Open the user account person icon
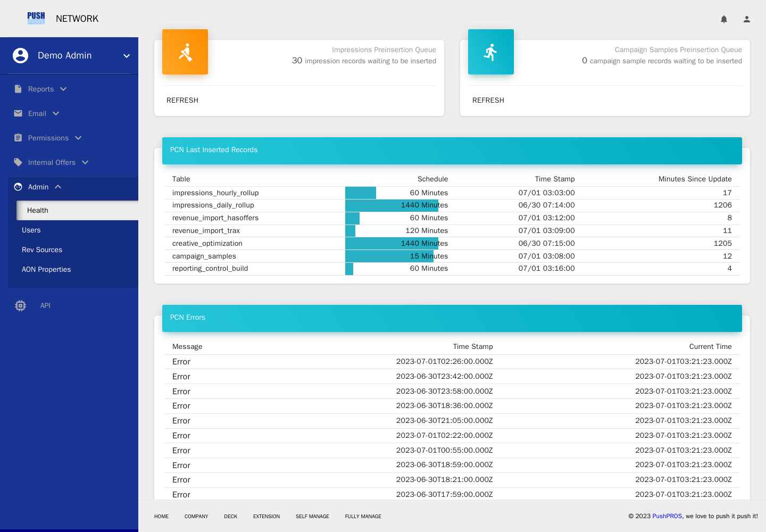 pyautogui.click(x=747, y=19)
